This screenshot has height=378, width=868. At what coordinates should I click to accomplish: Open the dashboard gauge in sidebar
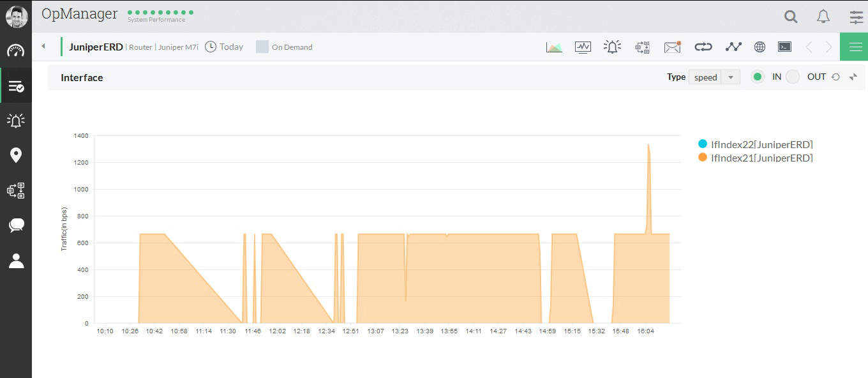point(16,51)
